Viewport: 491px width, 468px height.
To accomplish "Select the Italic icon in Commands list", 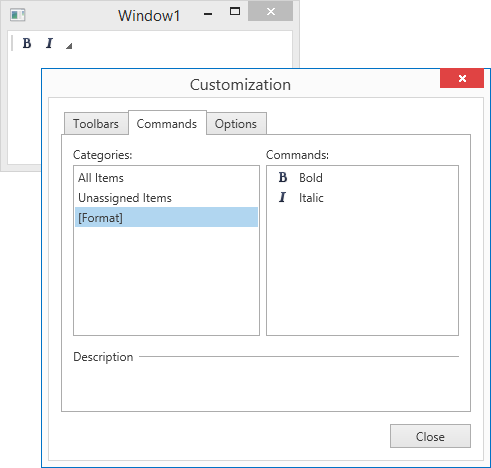I will [x=282, y=197].
